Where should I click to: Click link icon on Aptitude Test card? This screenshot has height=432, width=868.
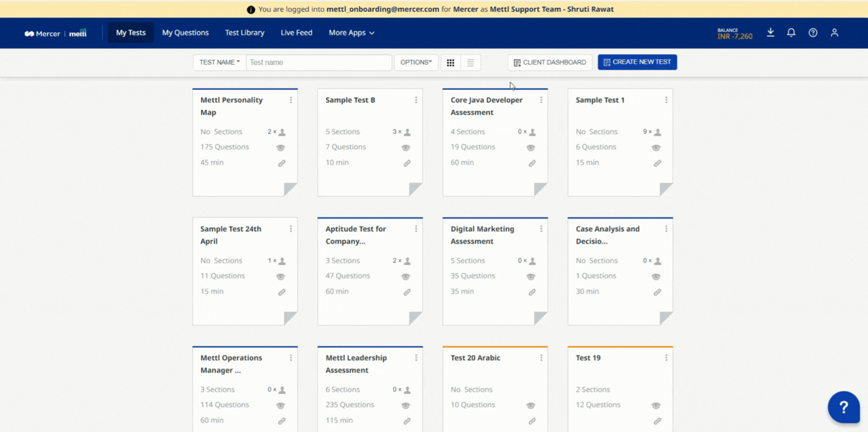(x=407, y=292)
